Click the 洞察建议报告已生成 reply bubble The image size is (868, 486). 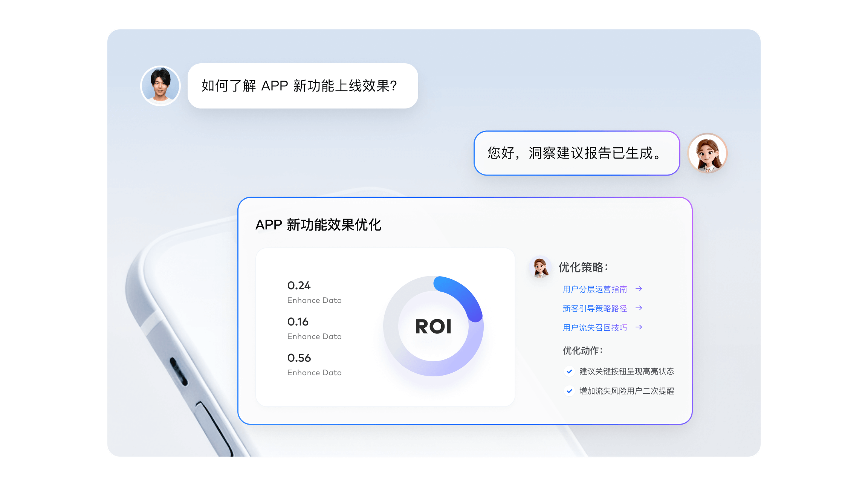coord(576,153)
